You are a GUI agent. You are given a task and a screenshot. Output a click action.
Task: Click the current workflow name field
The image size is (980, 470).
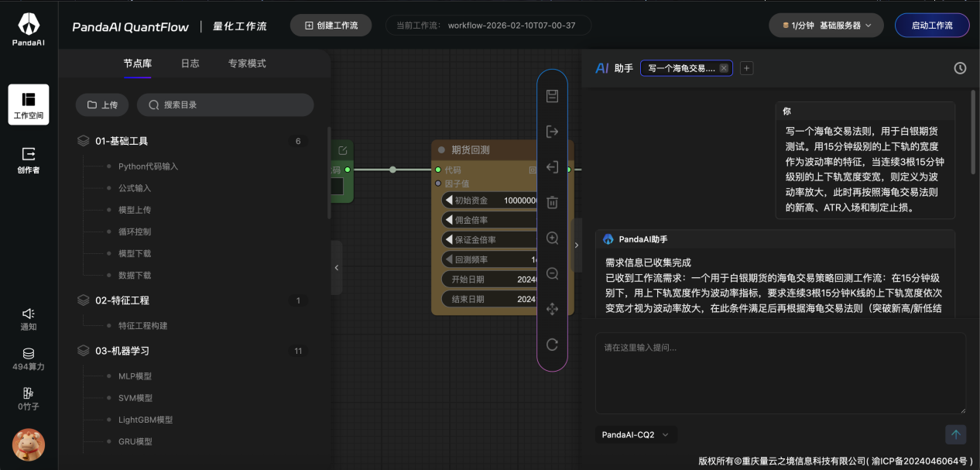[488, 25]
